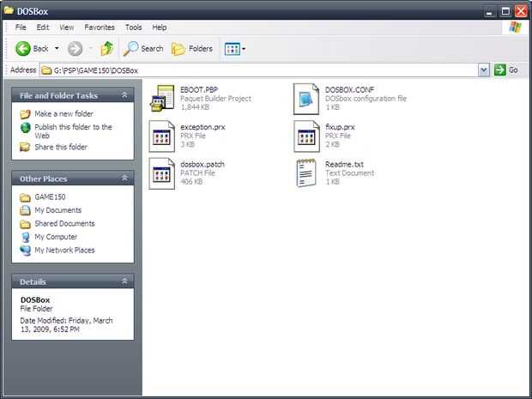Go up one folder level
This screenshot has height=399, width=532.
[107, 49]
